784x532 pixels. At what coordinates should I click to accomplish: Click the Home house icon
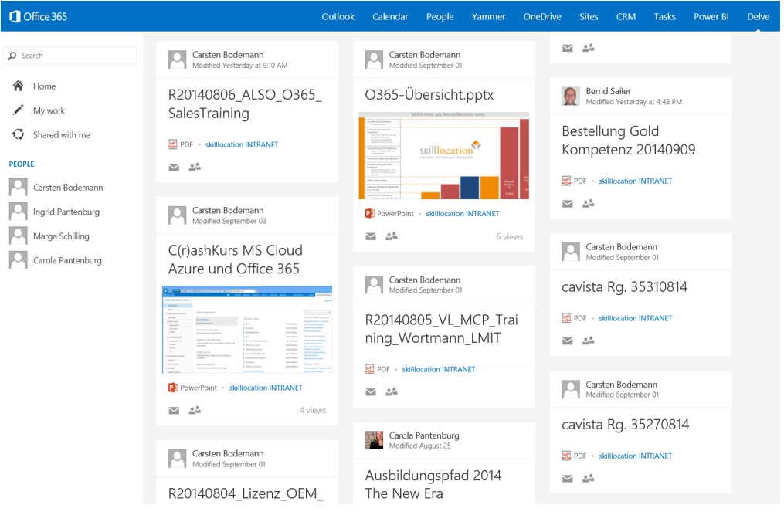[18, 86]
